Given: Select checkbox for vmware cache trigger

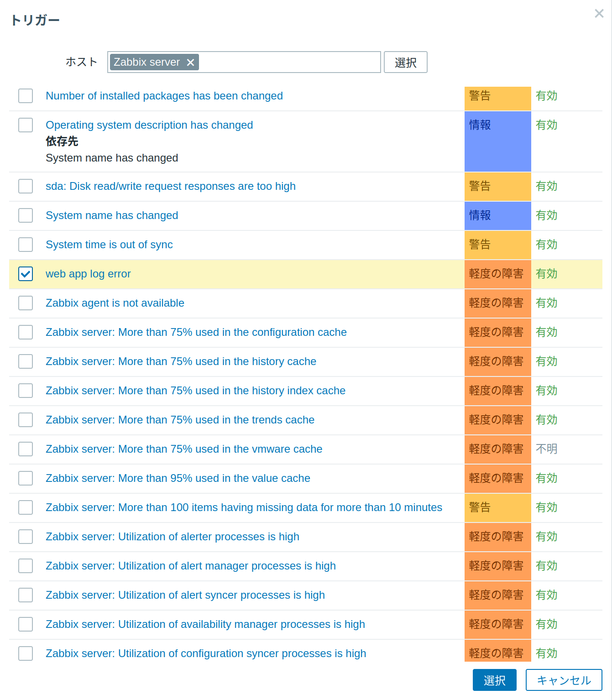Looking at the screenshot, I should click(26, 449).
